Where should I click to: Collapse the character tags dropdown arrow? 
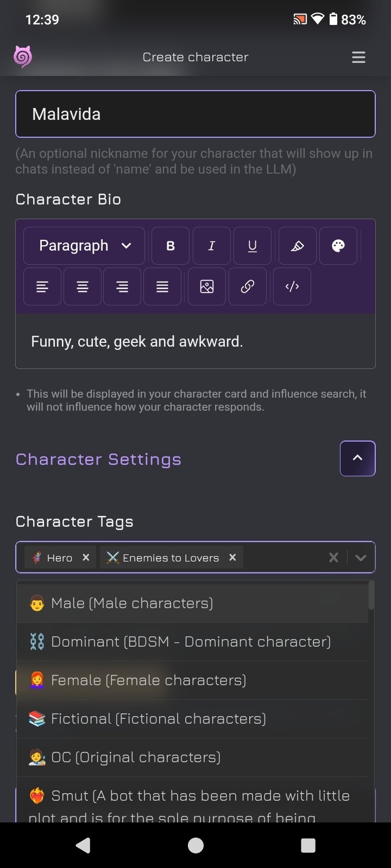361,558
